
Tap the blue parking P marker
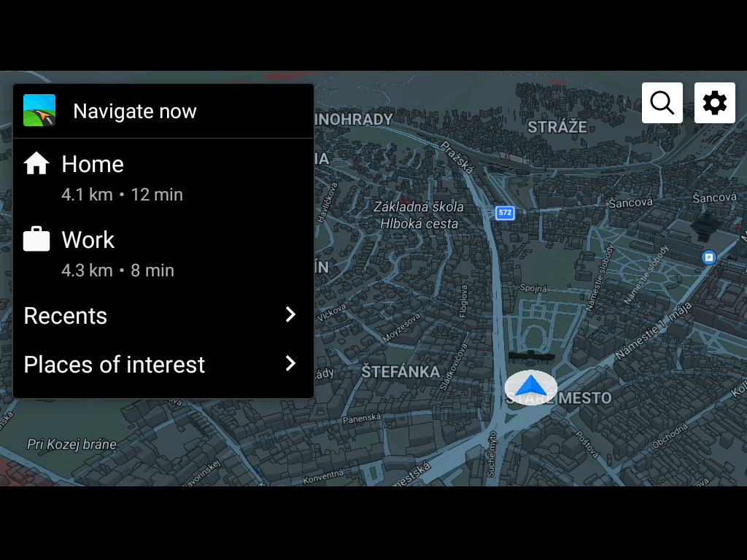709,257
